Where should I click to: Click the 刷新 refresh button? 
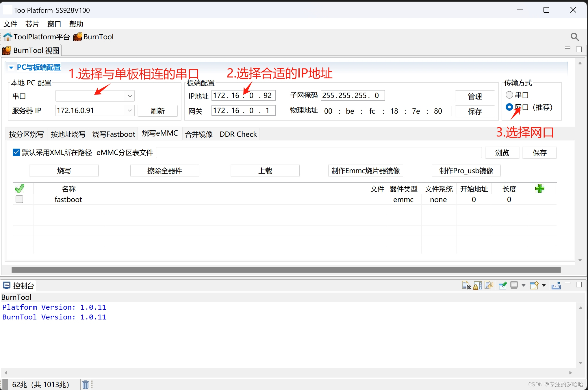click(158, 111)
